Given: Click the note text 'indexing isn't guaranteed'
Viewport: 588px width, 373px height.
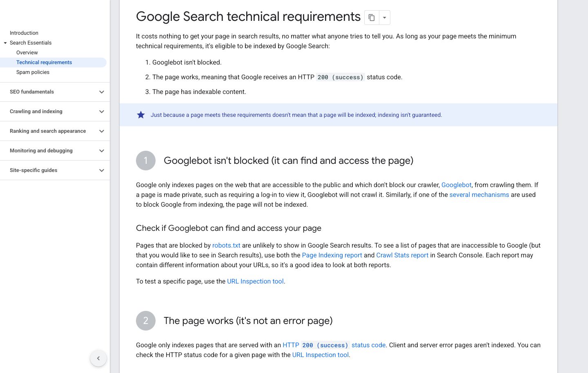Looking at the screenshot, I should coord(409,115).
